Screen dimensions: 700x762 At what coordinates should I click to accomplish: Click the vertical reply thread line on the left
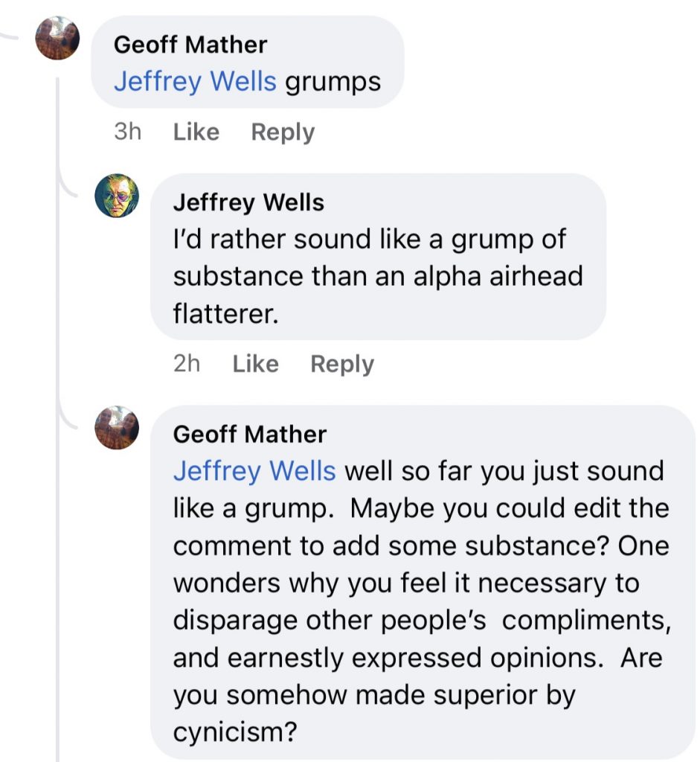coord(57,446)
